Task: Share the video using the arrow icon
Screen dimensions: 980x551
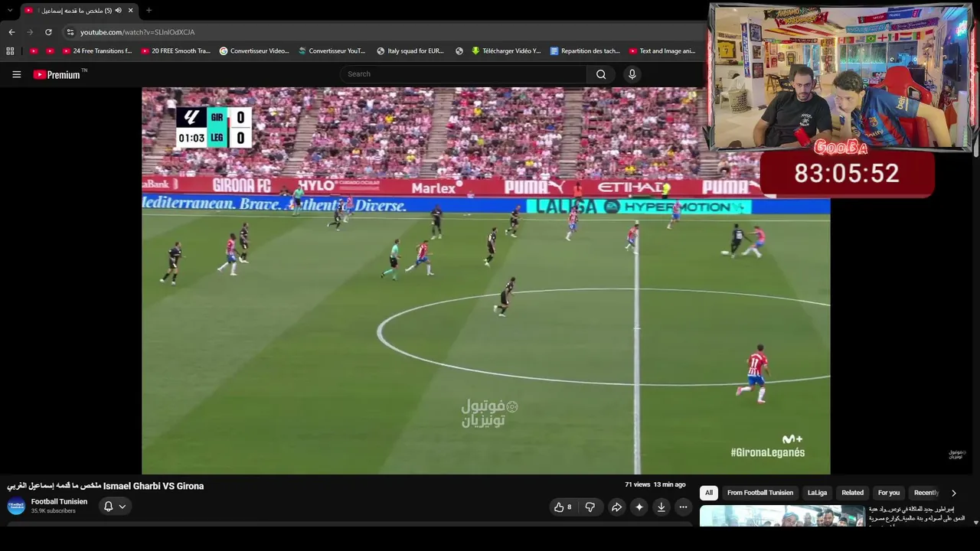Action: [616, 507]
